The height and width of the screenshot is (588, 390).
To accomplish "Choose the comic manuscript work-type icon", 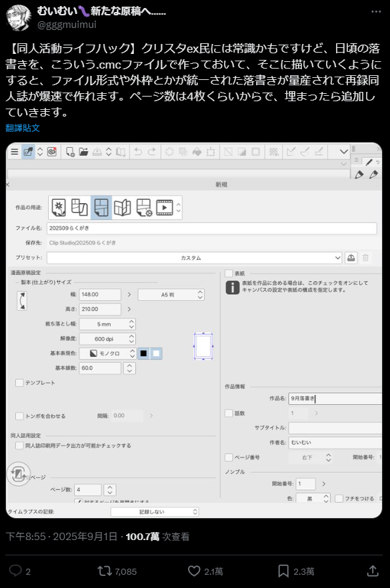I will 101,207.
